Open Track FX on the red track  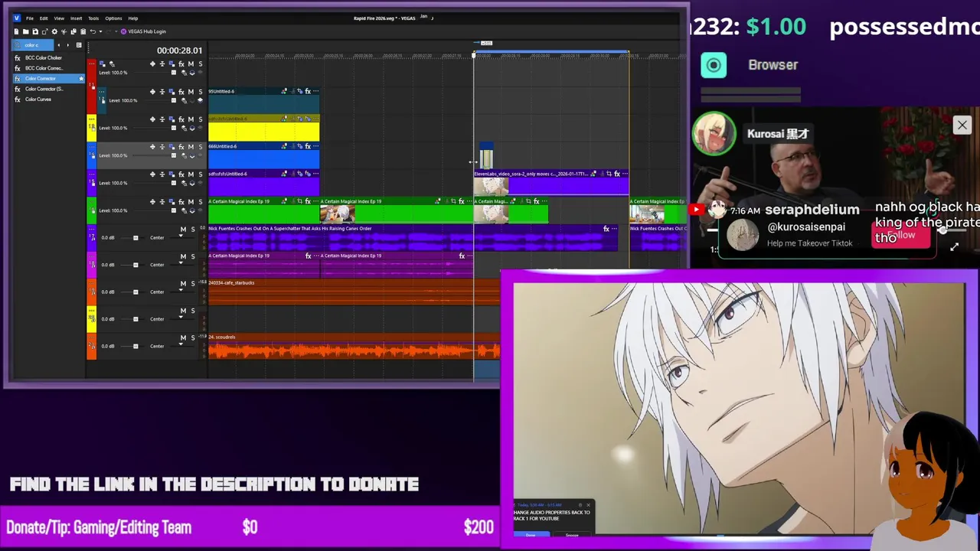pos(181,64)
